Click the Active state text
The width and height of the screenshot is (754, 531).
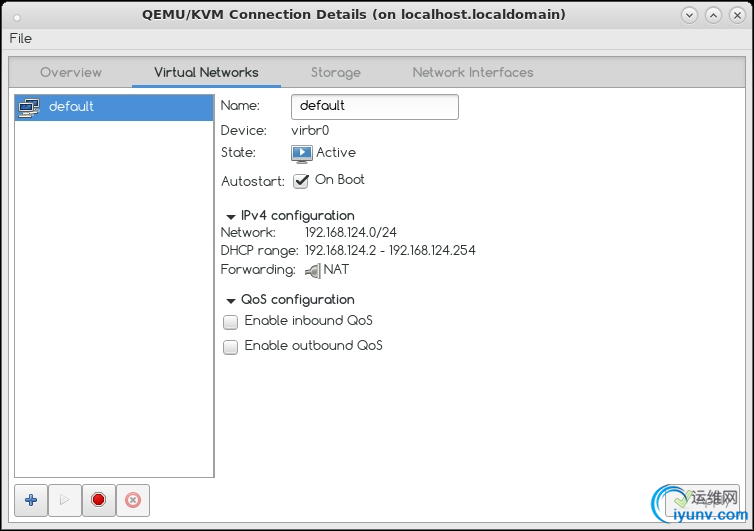(336, 153)
